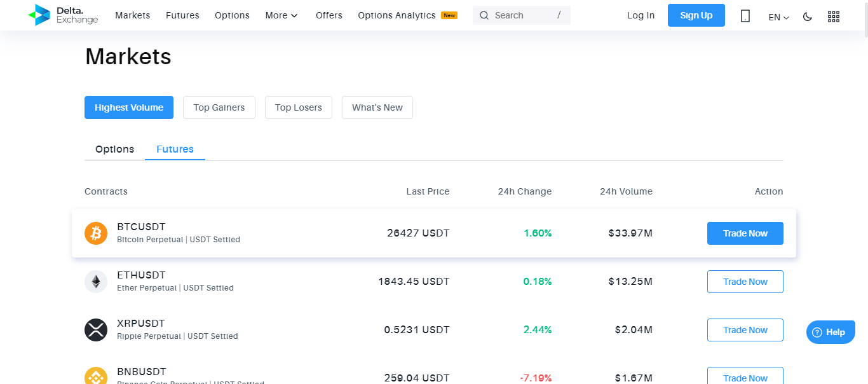Click the XRPUSDT contract name

(x=142, y=324)
